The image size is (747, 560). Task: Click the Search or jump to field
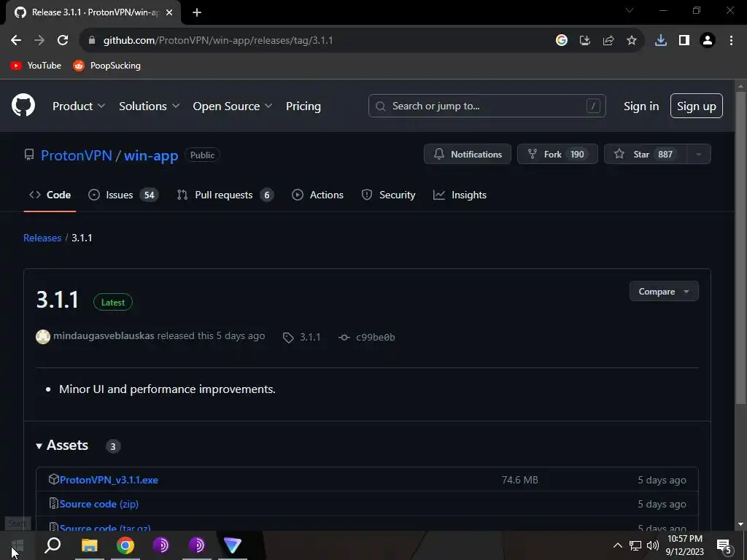click(487, 106)
